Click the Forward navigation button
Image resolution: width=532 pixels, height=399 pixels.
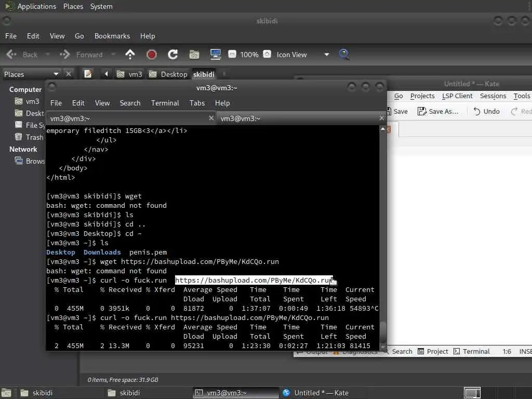click(81, 54)
